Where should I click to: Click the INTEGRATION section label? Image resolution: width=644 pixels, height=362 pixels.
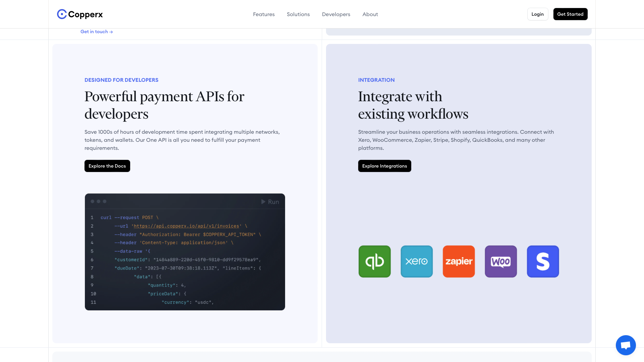coord(376,80)
